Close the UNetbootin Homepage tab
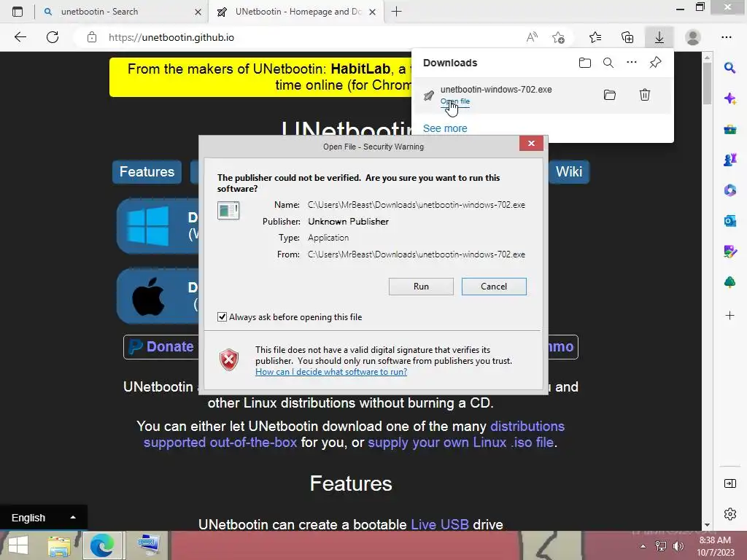This screenshot has width=747, height=560. [x=373, y=12]
